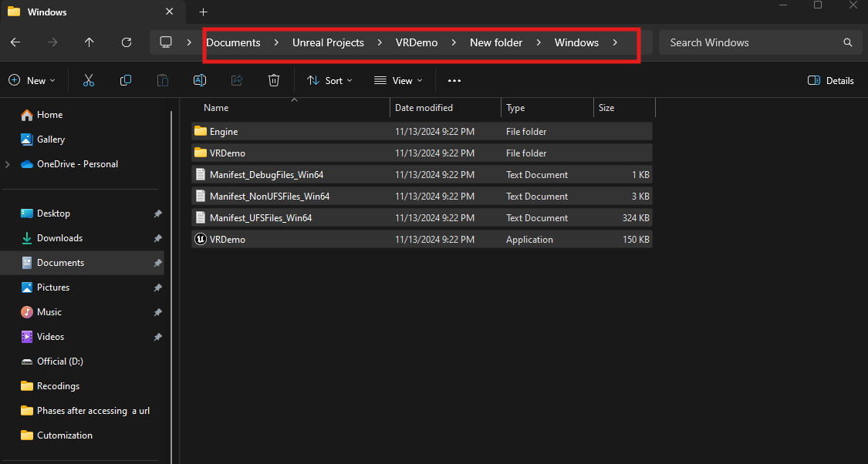Click the Cut scissors icon

click(89, 80)
